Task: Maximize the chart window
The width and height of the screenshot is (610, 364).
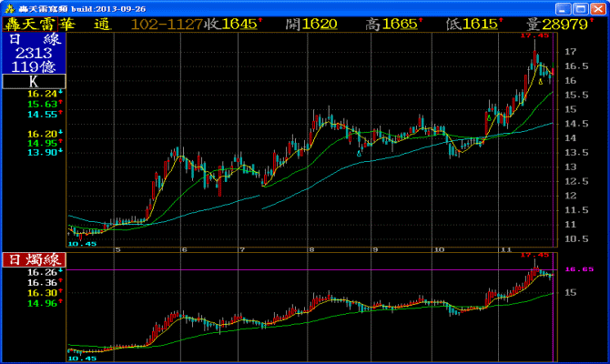Action: pyautogui.click(x=582, y=7)
